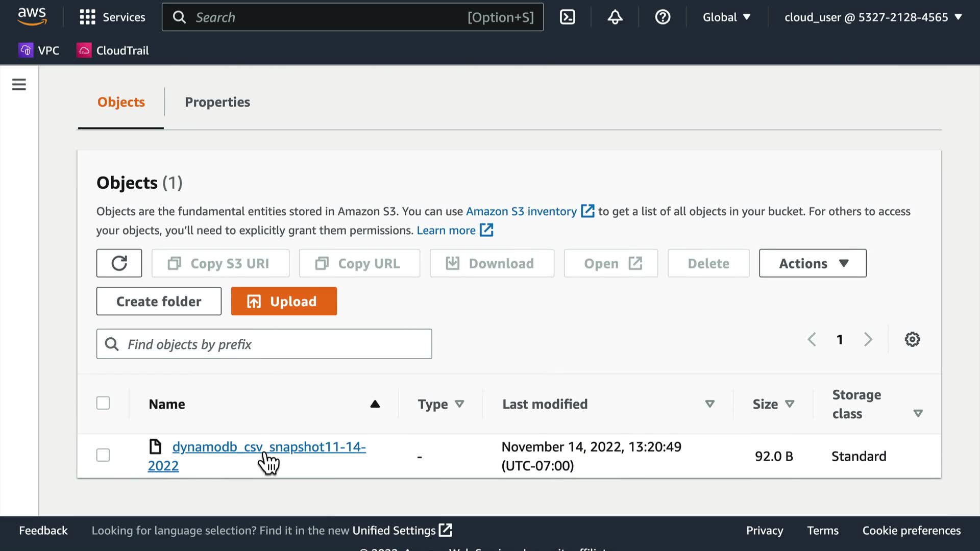Go to AWS home logo
980x551 pixels.
tap(32, 16)
